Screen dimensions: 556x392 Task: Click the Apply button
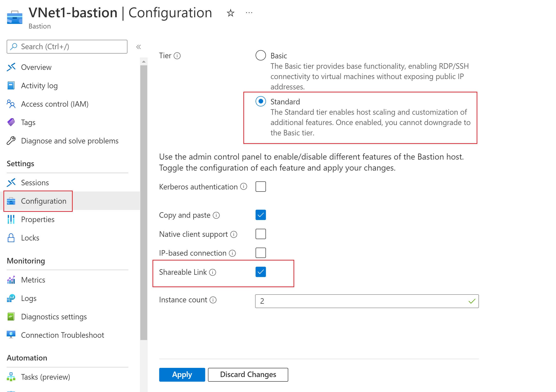(181, 374)
